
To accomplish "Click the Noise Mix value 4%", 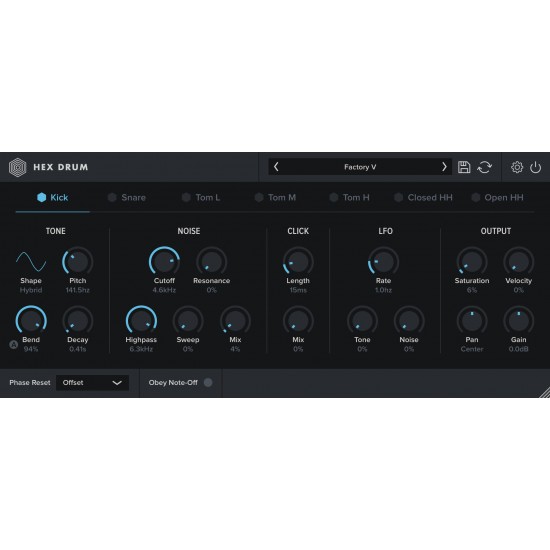I will (235, 349).
